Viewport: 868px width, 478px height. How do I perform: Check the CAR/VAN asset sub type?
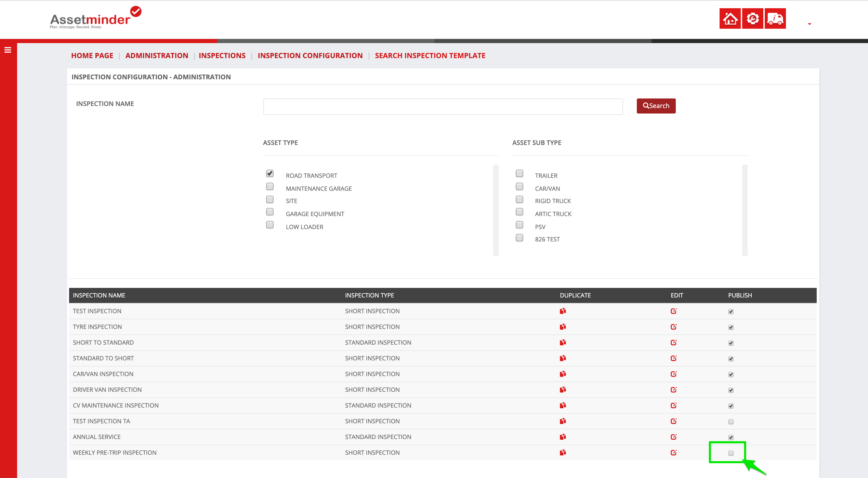click(520, 186)
